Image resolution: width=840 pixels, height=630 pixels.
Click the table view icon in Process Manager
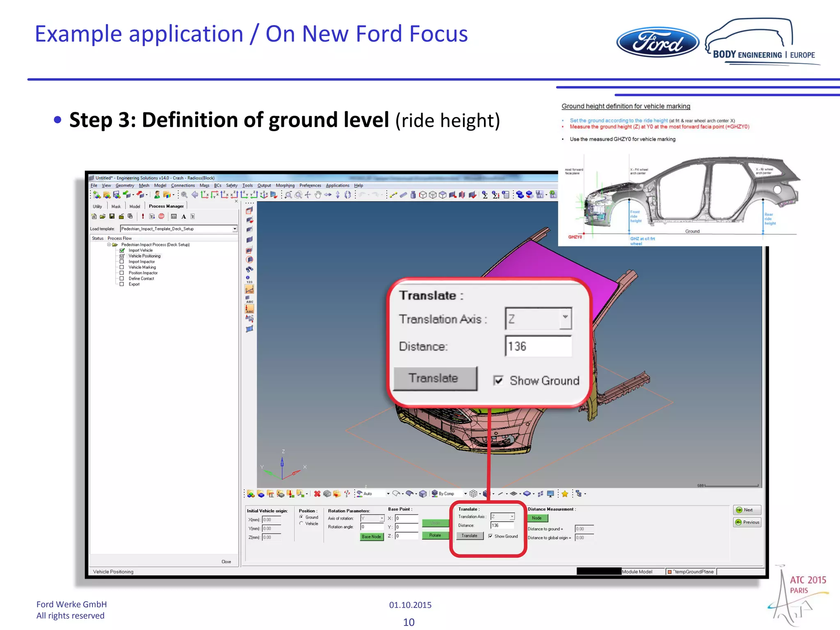[174, 216]
